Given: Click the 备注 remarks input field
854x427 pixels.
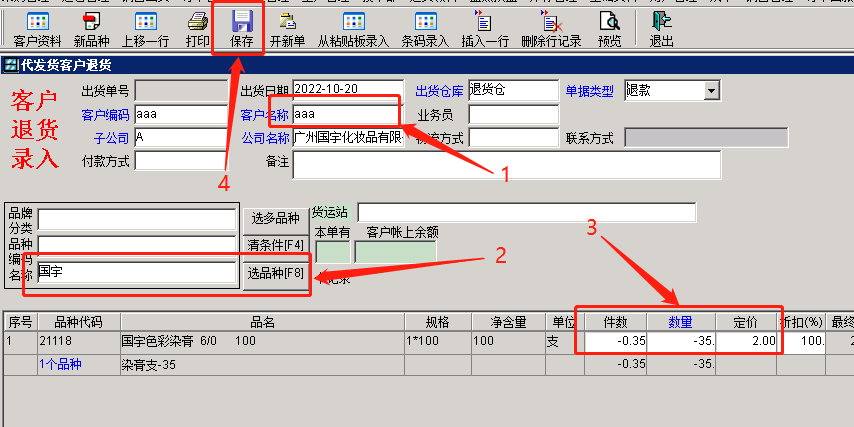Looking at the screenshot, I should pos(506,163).
